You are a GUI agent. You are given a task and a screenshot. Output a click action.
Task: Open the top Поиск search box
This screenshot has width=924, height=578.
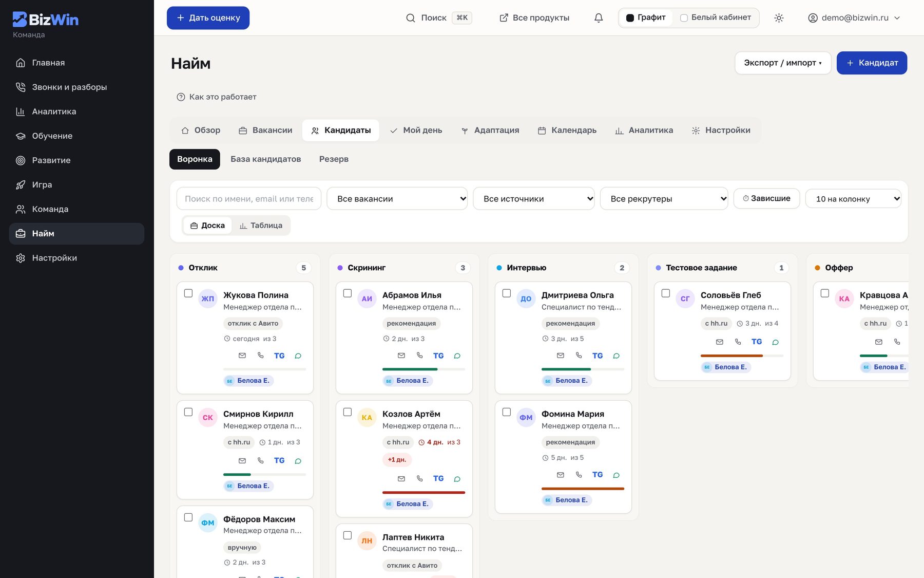click(439, 18)
